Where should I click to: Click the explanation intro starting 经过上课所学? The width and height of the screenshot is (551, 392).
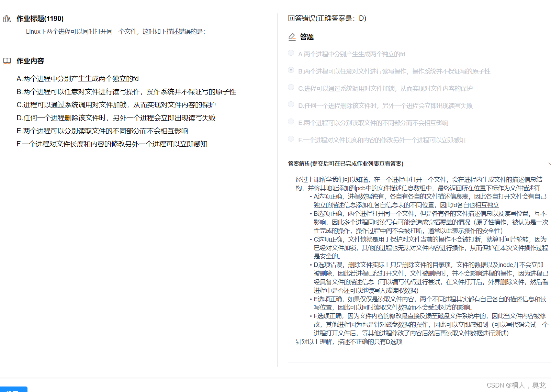pos(419,184)
